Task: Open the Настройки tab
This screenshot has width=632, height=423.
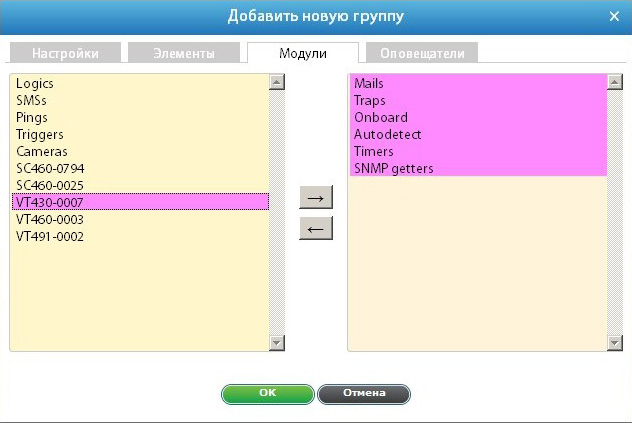Action: point(65,53)
